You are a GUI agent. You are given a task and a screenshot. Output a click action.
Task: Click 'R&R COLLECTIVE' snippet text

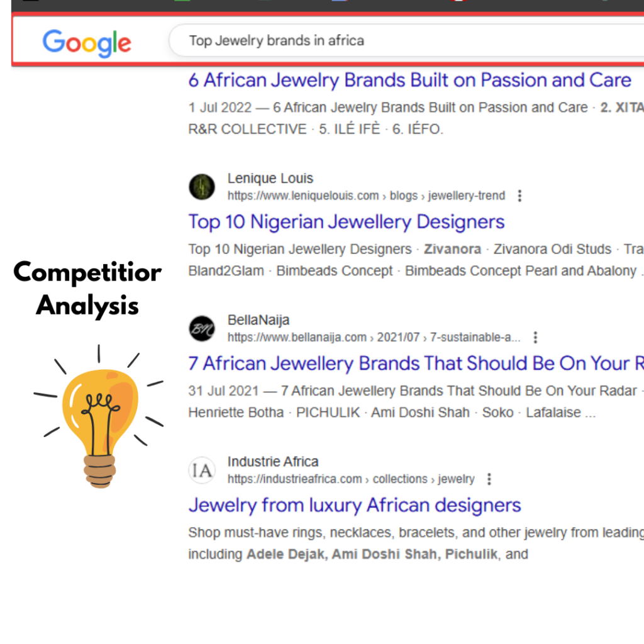coord(247,129)
